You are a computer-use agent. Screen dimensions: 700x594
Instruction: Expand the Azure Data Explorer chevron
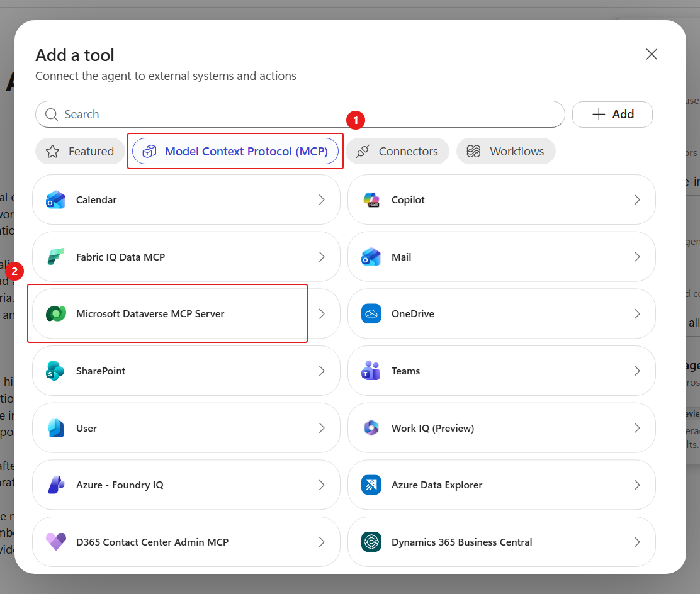637,485
